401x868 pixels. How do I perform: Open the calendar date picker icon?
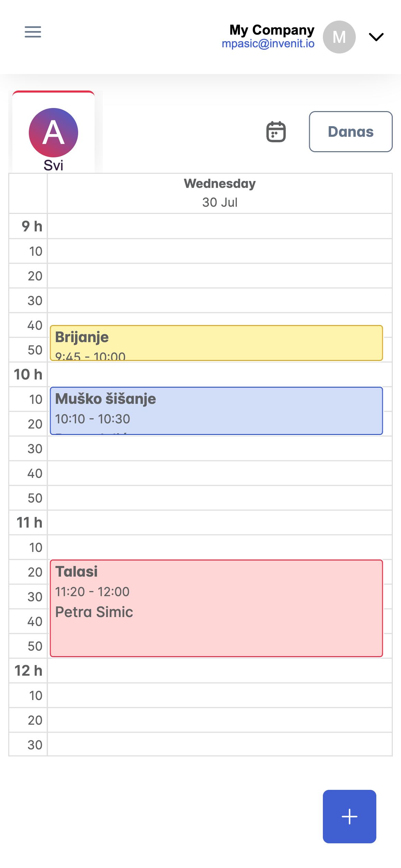click(x=276, y=132)
